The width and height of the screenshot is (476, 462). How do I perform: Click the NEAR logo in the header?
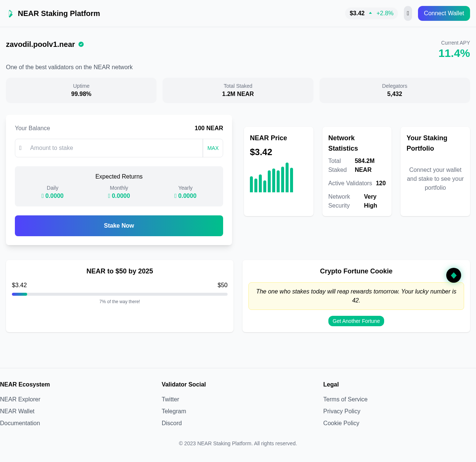(11, 13)
